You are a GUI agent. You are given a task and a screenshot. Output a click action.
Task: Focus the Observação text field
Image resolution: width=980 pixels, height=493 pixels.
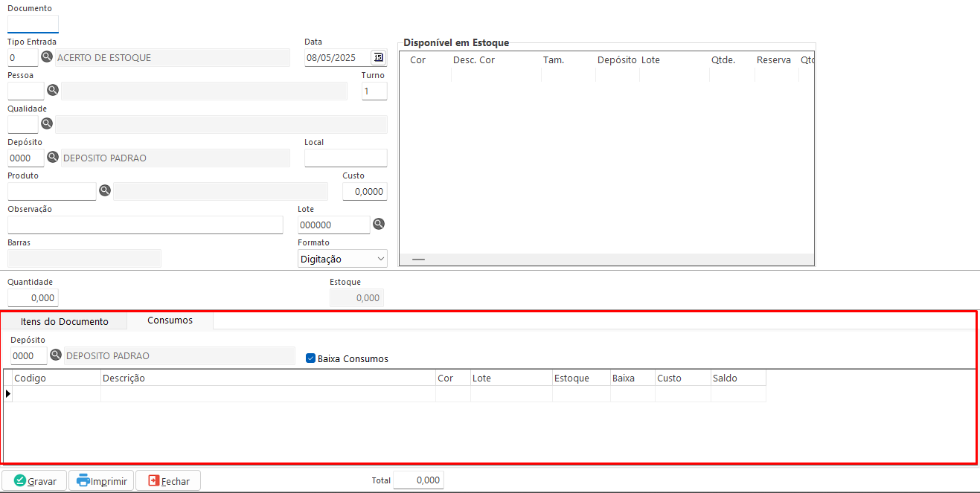pos(145,225)
